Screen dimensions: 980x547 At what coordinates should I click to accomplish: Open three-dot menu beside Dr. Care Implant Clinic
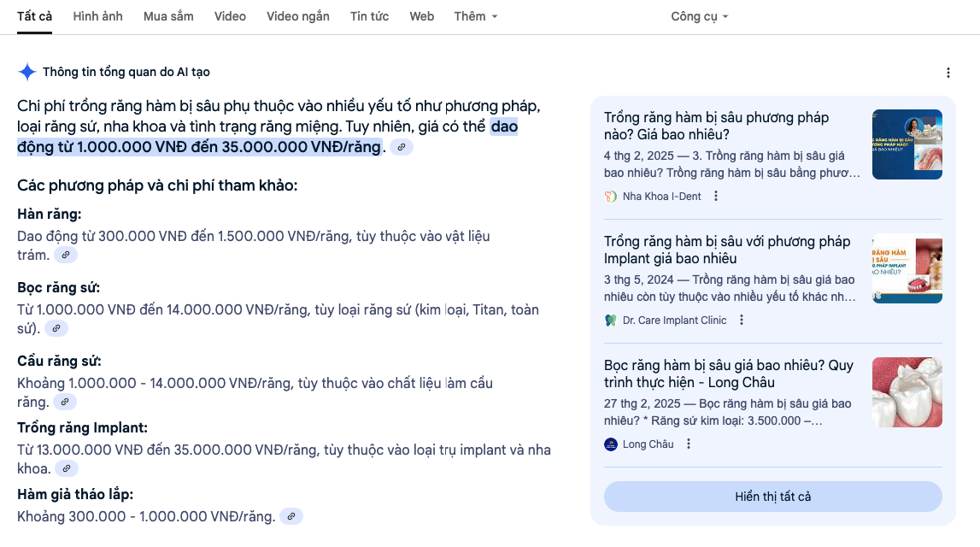pos(742,320)
